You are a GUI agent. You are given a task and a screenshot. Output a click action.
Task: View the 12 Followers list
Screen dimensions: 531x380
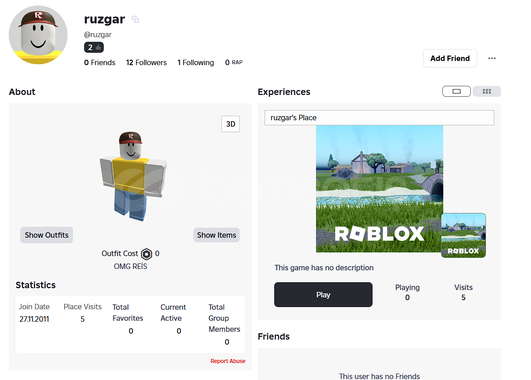click(146, 63)
